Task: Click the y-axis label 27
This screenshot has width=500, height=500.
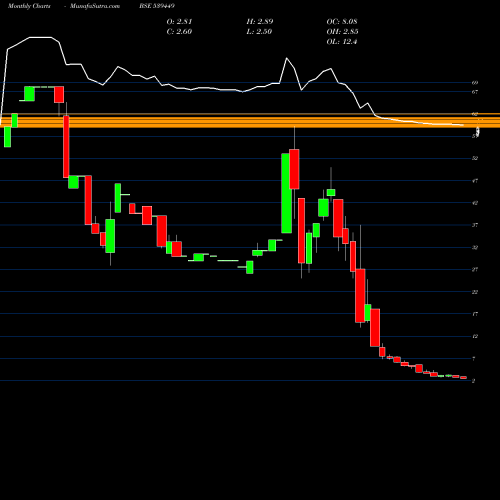Action: (475, 269)
